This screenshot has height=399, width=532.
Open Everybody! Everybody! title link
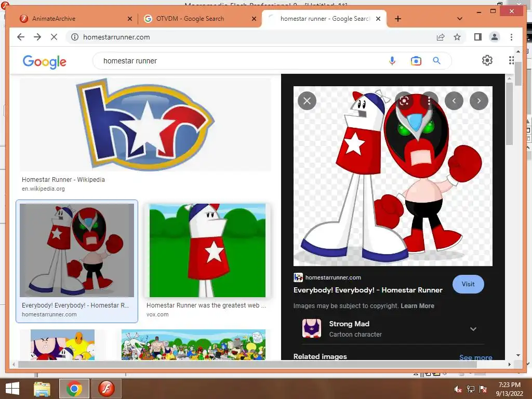[x=368, y=290]
